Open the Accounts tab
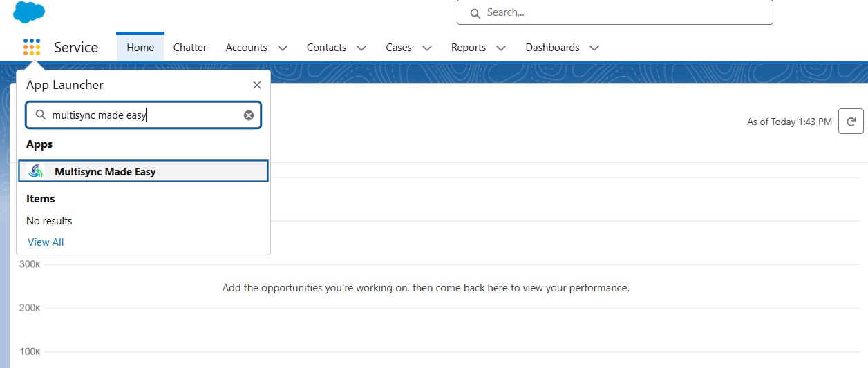868x368 pixels. pyautogui.click(x=246, y=48)
